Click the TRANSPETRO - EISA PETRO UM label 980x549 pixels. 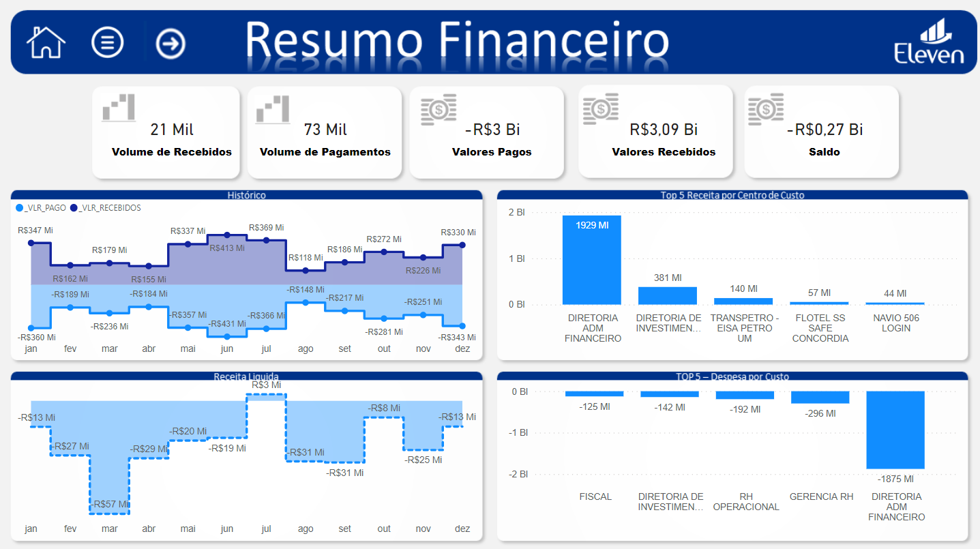click(744, 328)
